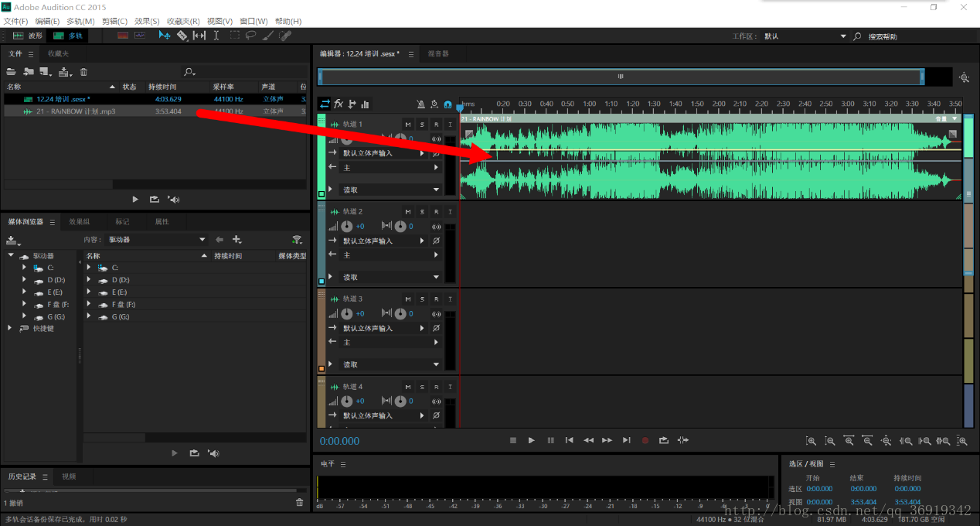This screenshot has height=526, width=980.
Task: Mute Track 1 with M button
Action: coord(408,125)
